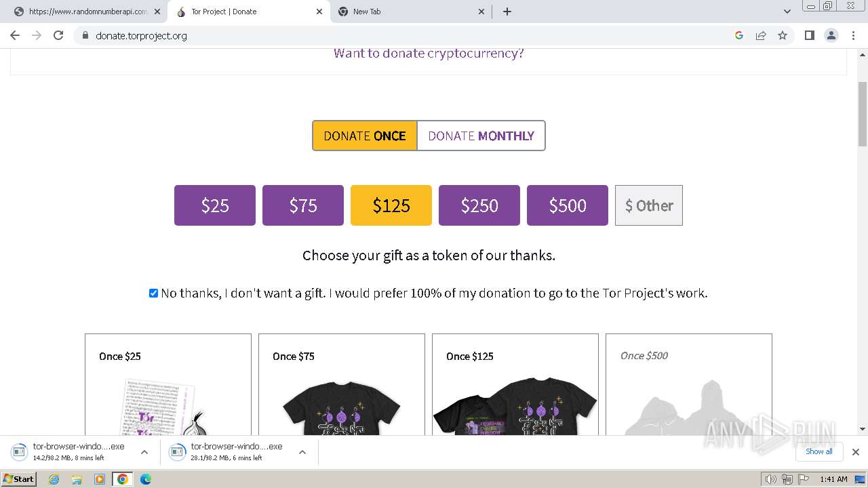Bookmark this page with the star icon
868x488 pixels.
point(783,35)
